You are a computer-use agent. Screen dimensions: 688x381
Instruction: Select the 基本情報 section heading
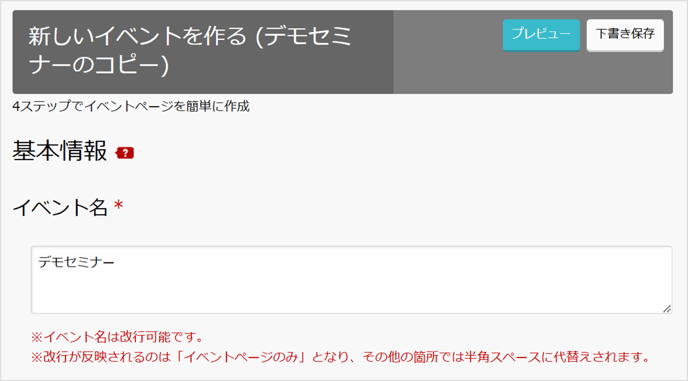click(60, 151)
